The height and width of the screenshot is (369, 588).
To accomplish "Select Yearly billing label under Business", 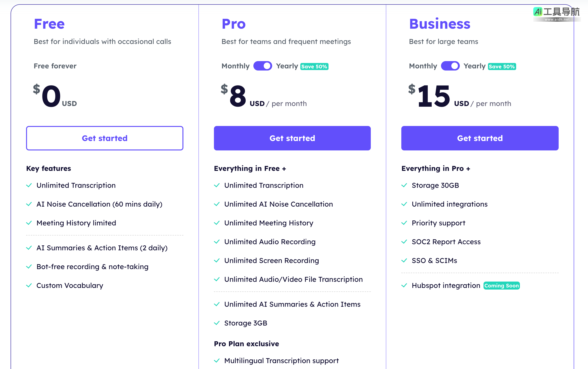I will click(x=474, y=66).
